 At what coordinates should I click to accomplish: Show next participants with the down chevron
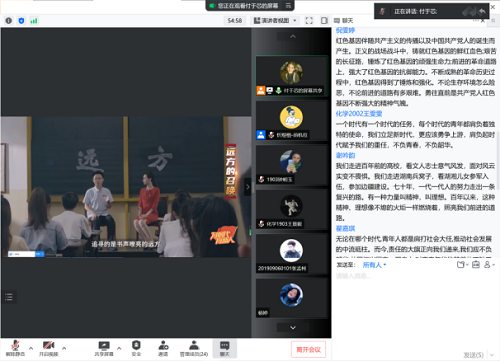click(x=293, y=328)
